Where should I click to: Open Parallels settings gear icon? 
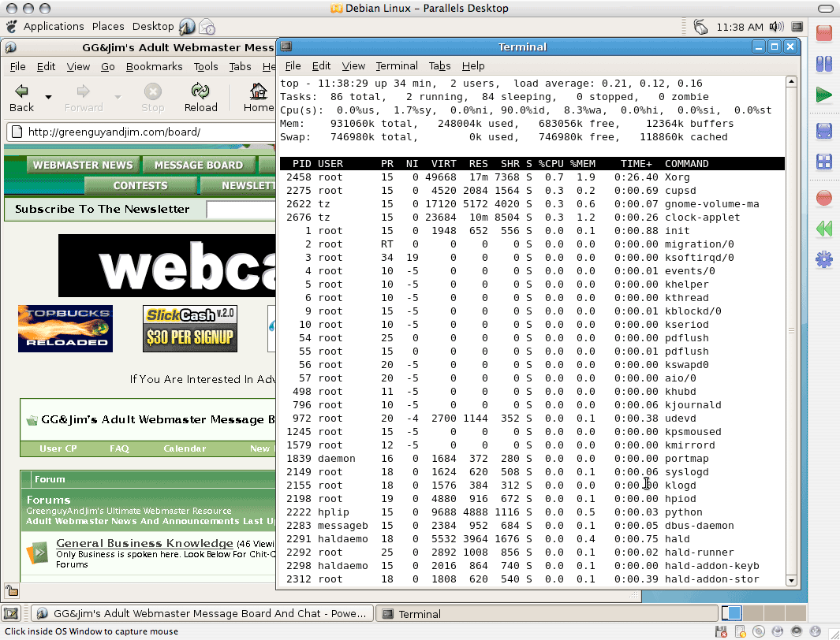tap(824, 259)
